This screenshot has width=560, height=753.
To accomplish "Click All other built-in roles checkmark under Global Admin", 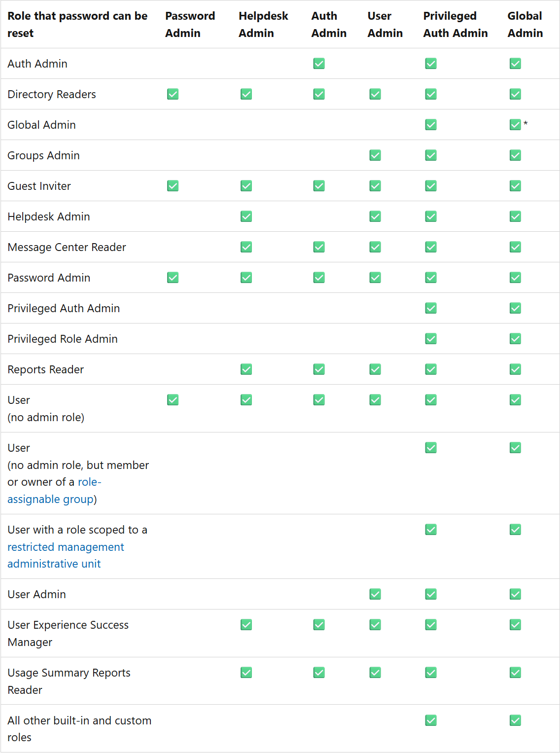I will 515,720.
